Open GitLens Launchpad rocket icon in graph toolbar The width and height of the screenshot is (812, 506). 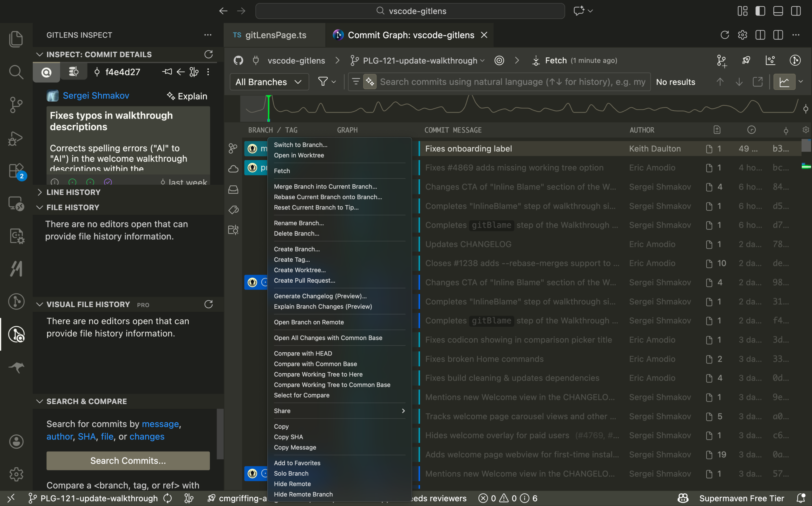pyautogui.click(x=746, y=61)
